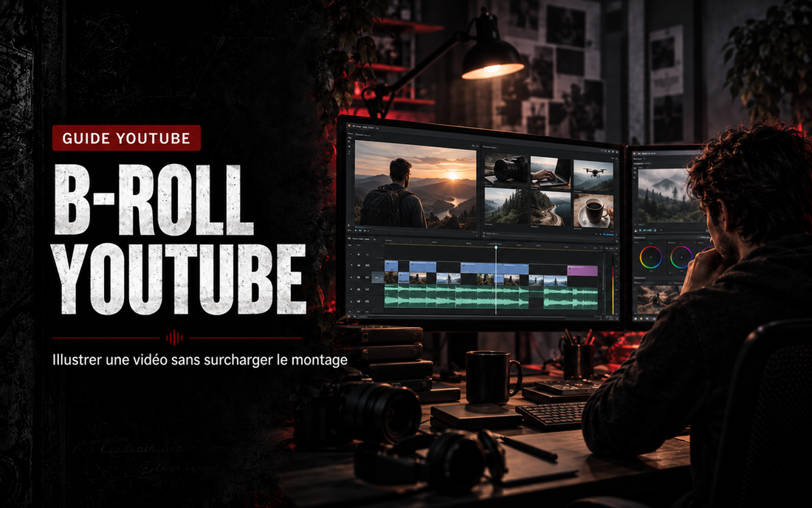This screenshot has width=812, height=508.
Task: Click the vertical audio level meter beside the timeline
Action: 612,284
